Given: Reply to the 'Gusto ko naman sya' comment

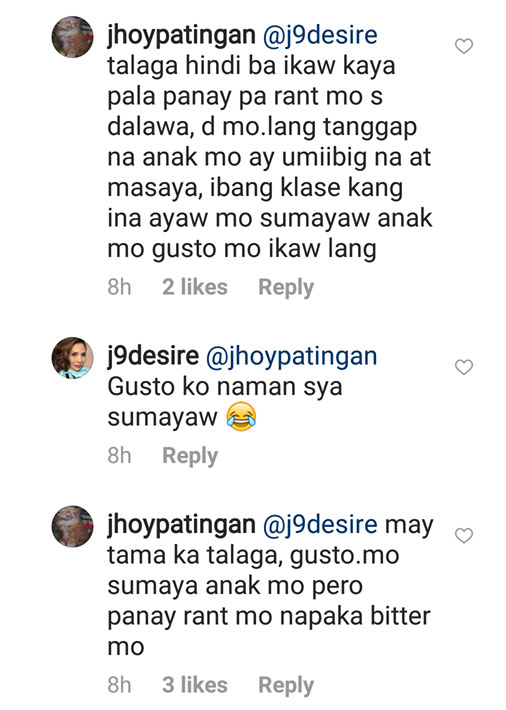Looking at the screenshot, I should (x=190, y=456).
